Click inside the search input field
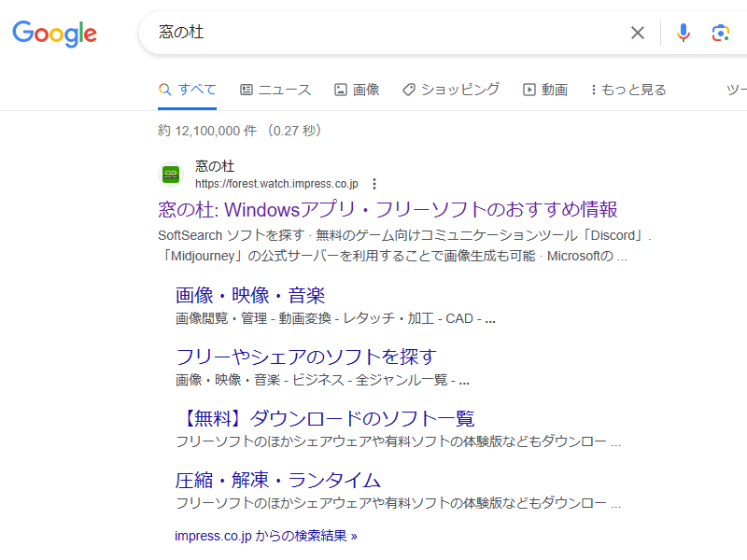 [x=373, y=32]
